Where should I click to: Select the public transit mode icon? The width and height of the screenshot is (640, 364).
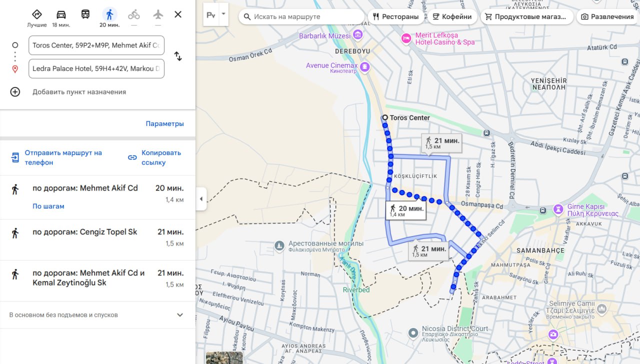pyautogui.click(x=85, y=14)
